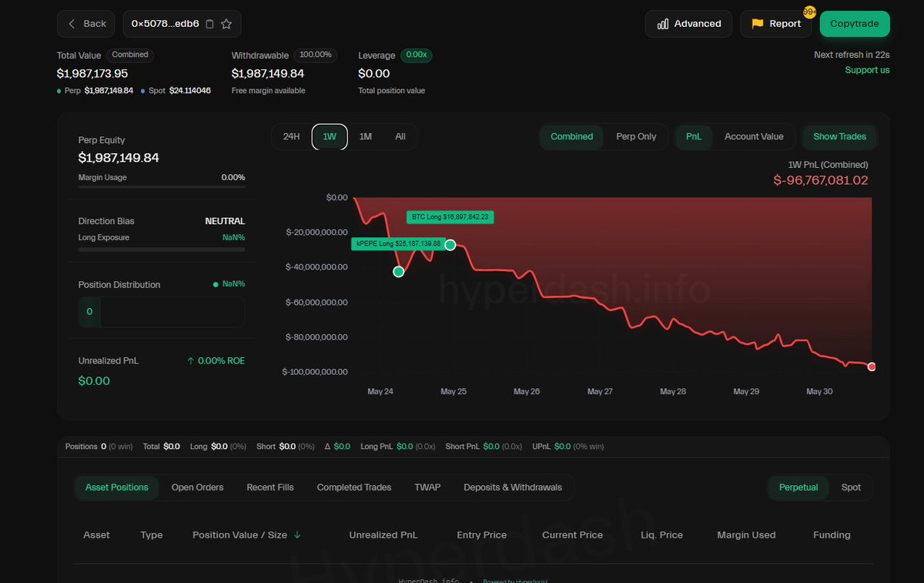The height and width of the screenshot is (583, 924).
Task: Click the Margin Used column header
Action: tap(746, 535)
